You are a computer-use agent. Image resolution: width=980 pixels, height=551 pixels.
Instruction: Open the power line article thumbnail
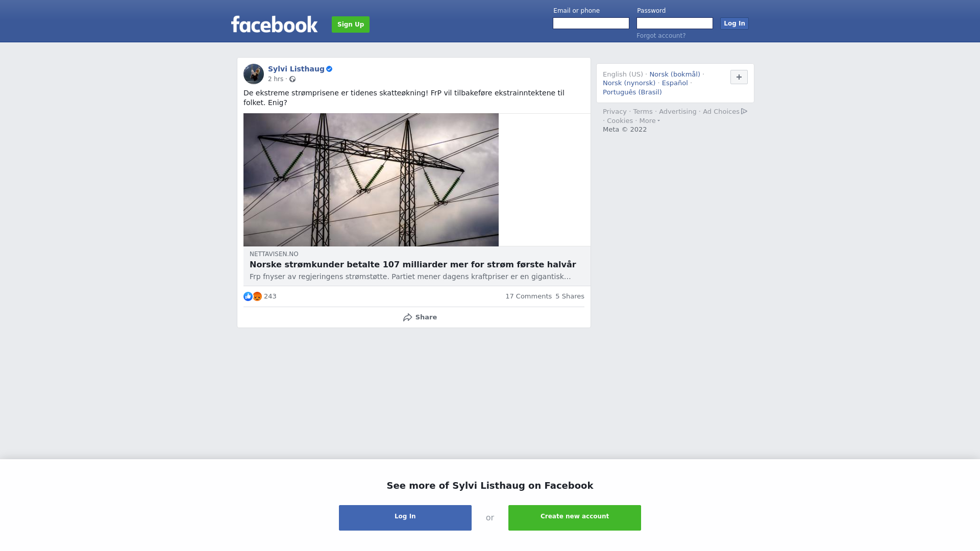[371, 180]
